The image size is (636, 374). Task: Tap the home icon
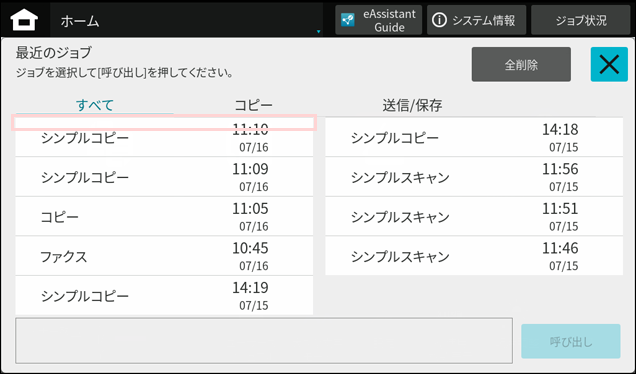pos(24,20)
